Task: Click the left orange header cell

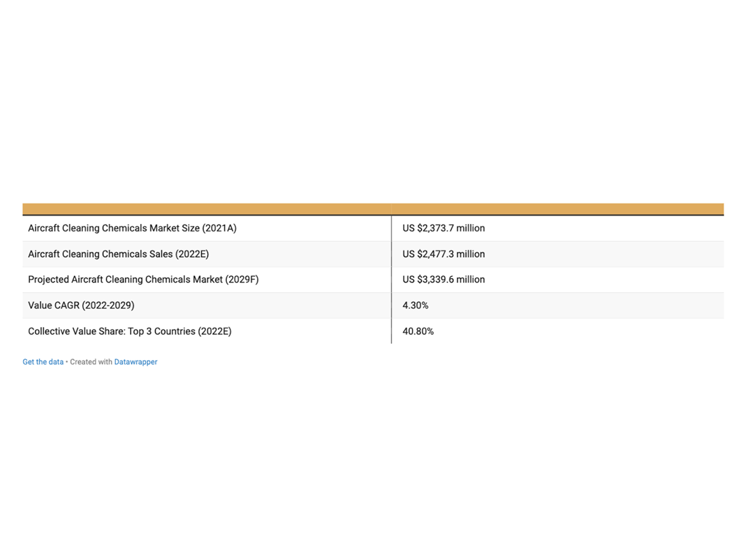Action: [207, 209]
